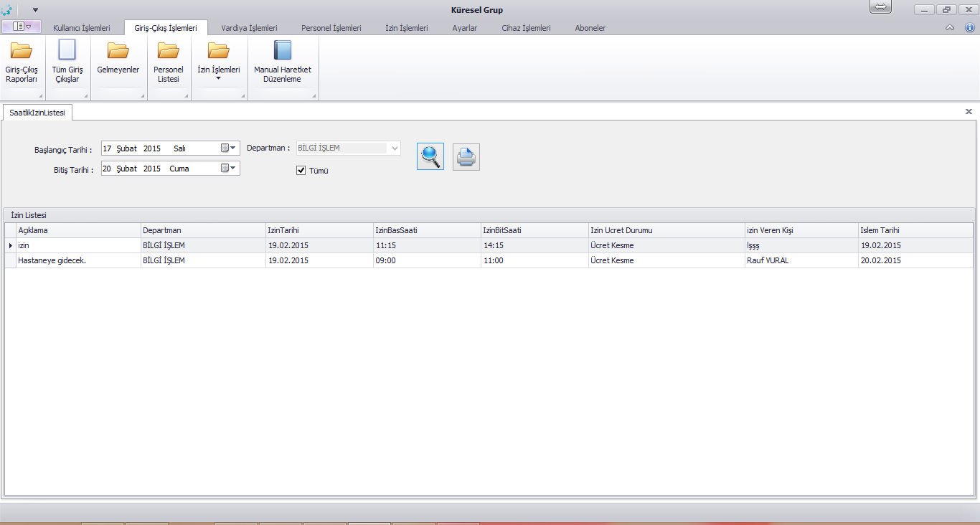Click the 11:15 start time cell
The width and height of the screenshot is (980, 525).
click(427, 245)
